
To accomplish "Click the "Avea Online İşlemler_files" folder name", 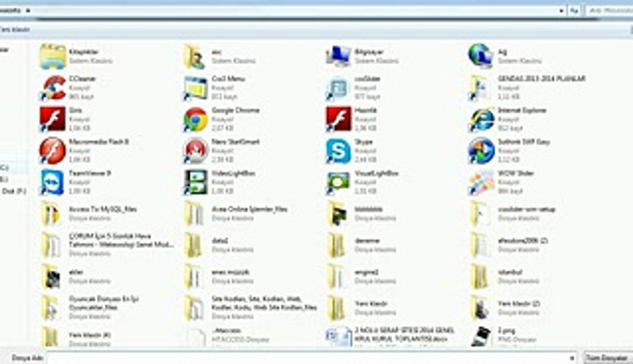I will pyautogui.click(x=250, y=209).
